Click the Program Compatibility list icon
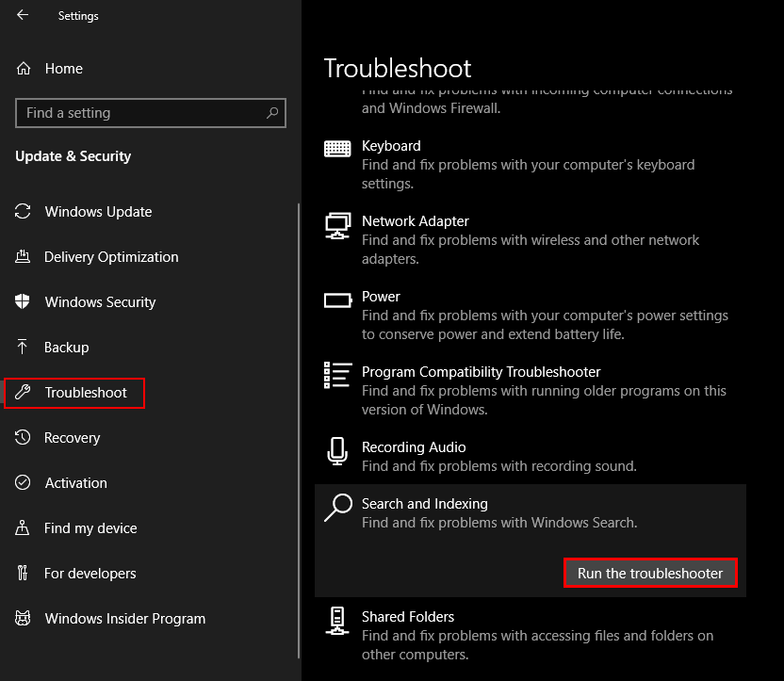Viewport: 784px width, 681px height. tap(338, 375)
